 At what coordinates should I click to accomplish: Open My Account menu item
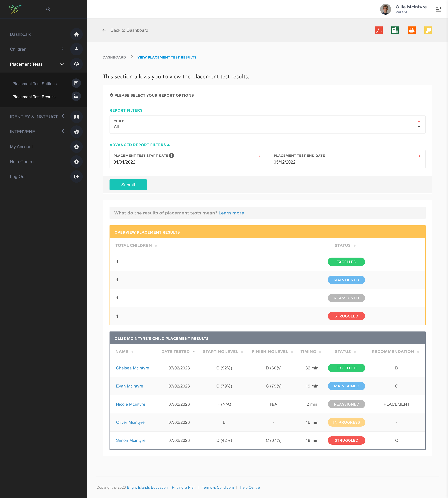click(21, 147)
